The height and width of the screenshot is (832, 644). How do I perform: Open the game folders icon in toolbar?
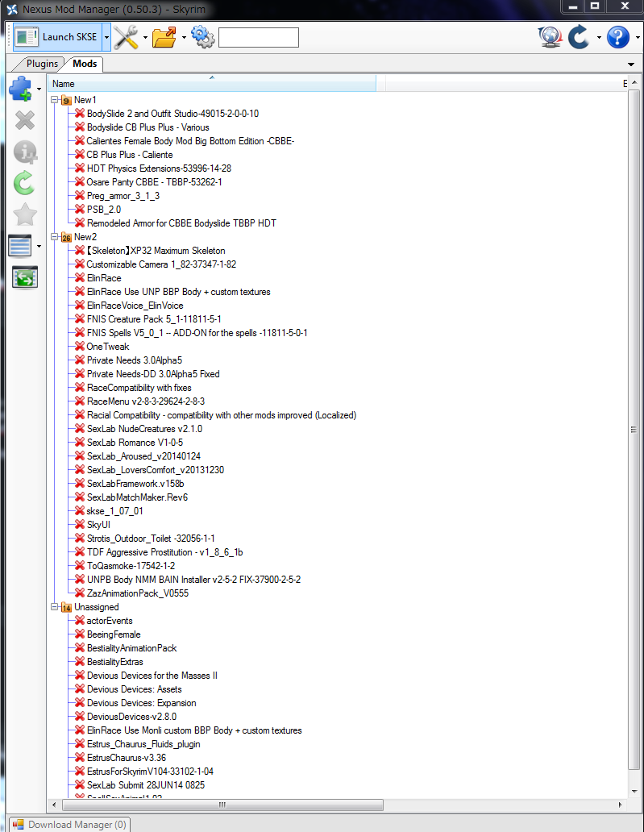pos(164,37)
